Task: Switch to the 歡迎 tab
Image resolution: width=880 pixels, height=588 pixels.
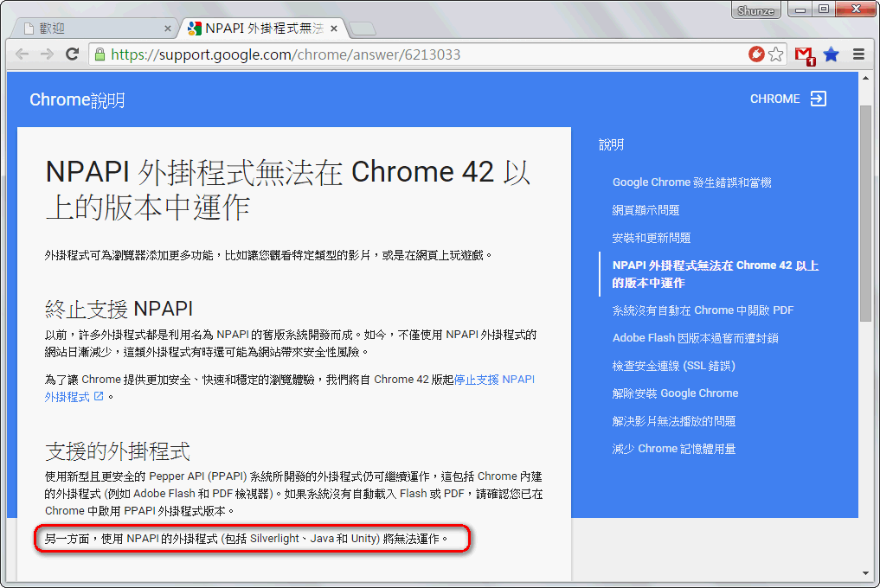Action: 93,29
